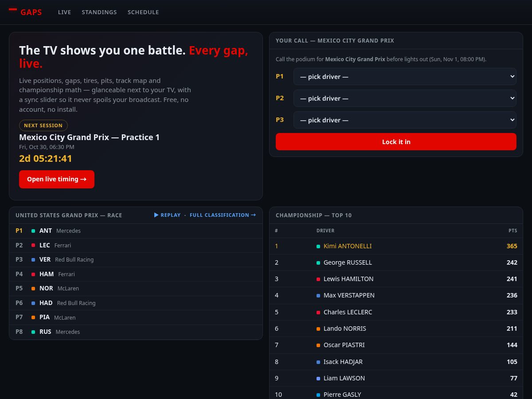The image size is (532, 399).
Task: Open the P3 pick driver dropdown
Action: tap(405, 120)
